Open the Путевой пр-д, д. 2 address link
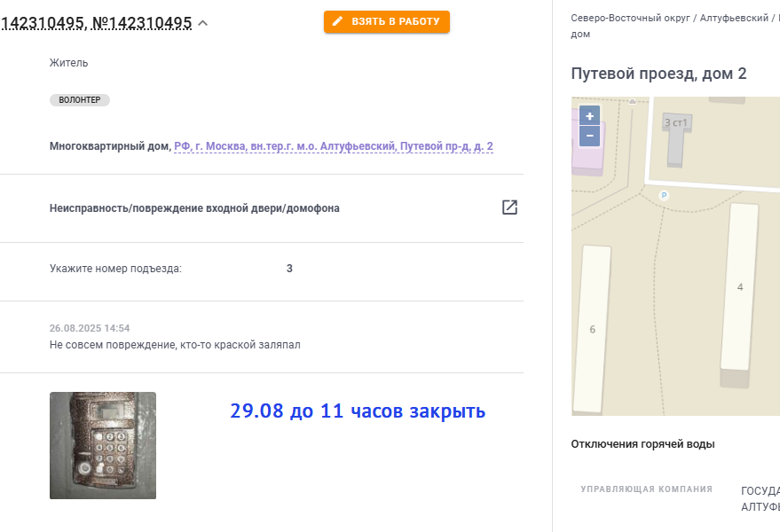Screen dimensions: 780x532 (334, 146)
